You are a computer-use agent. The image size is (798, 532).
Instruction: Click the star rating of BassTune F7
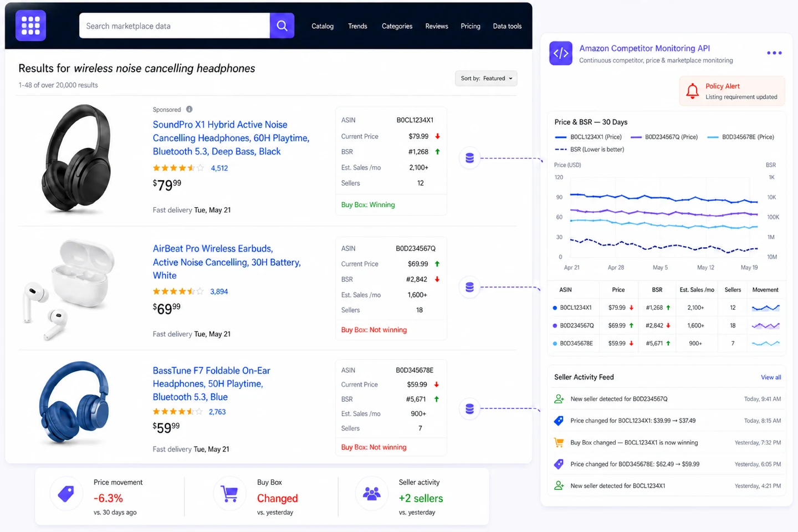coord(178,412)
